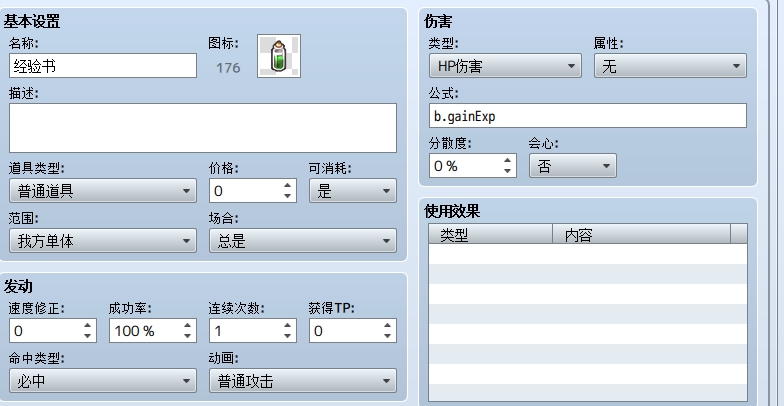Decrease 速度修正 with the down arrow
Viewport: 784px width, 406px height.
(x=88, y=336)
